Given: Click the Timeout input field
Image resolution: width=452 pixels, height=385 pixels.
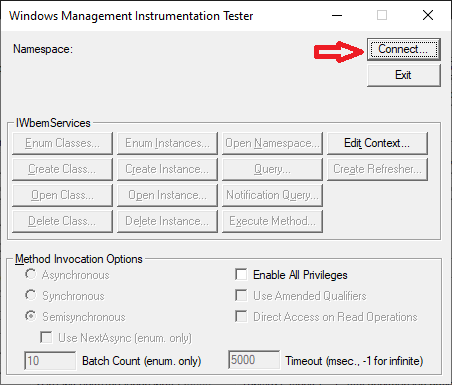Looking at the screenshot, I should click(x=254, y=360).
